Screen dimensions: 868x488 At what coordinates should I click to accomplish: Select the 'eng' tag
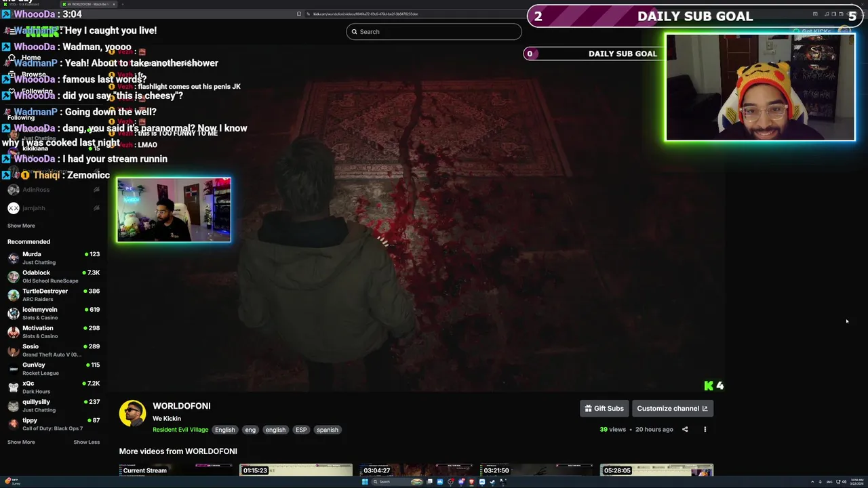click(x=250, y=430)
